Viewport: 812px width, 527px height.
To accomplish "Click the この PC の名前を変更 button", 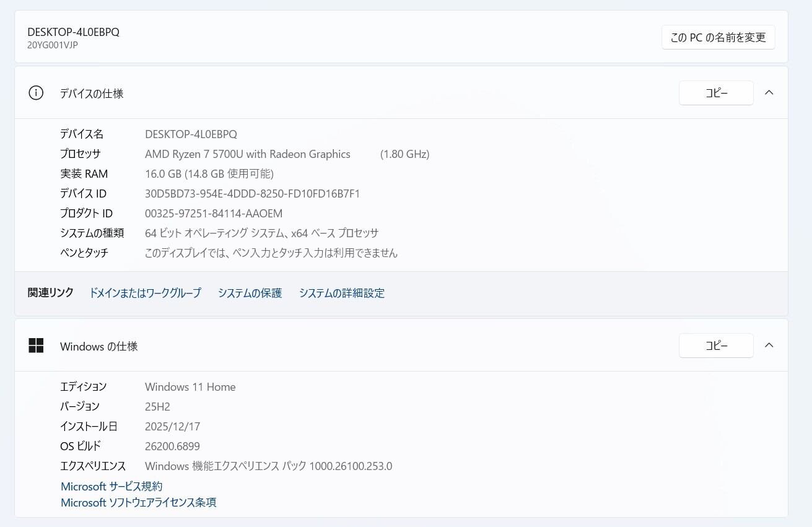I will click(718, 37).
